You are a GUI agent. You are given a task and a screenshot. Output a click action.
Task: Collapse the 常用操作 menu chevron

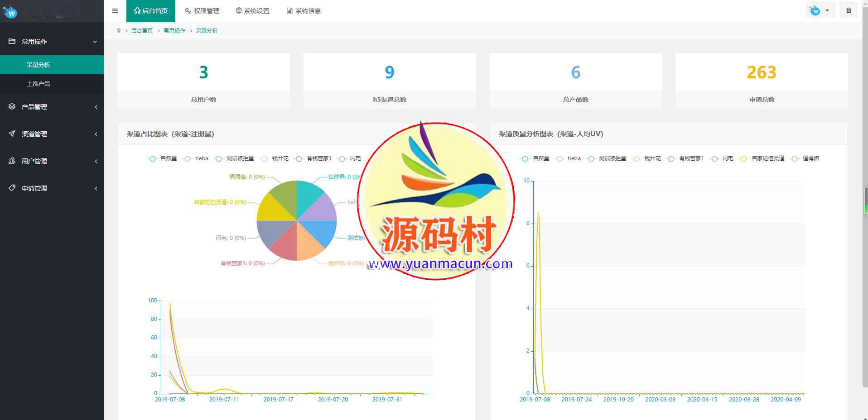95,42
